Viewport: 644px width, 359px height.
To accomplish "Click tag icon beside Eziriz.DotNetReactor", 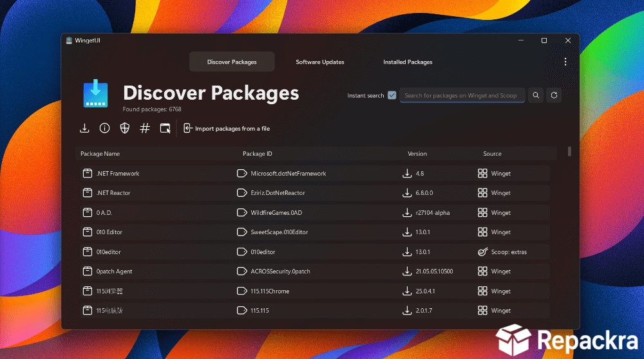I will (x=242, y=192).
